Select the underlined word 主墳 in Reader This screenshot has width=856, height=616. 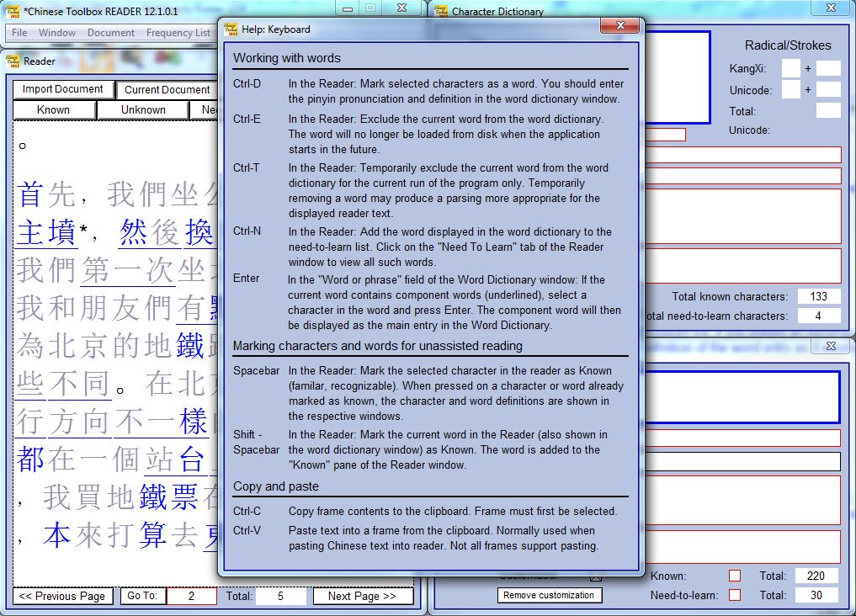45,232
